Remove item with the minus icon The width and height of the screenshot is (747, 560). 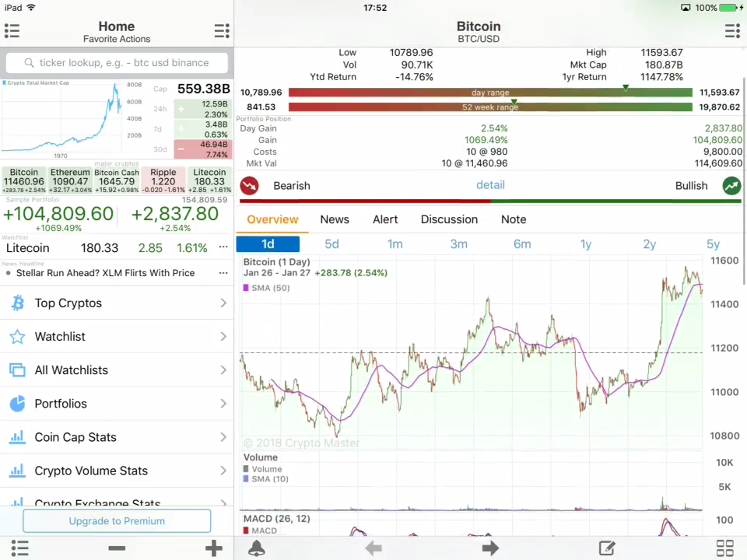117,548
